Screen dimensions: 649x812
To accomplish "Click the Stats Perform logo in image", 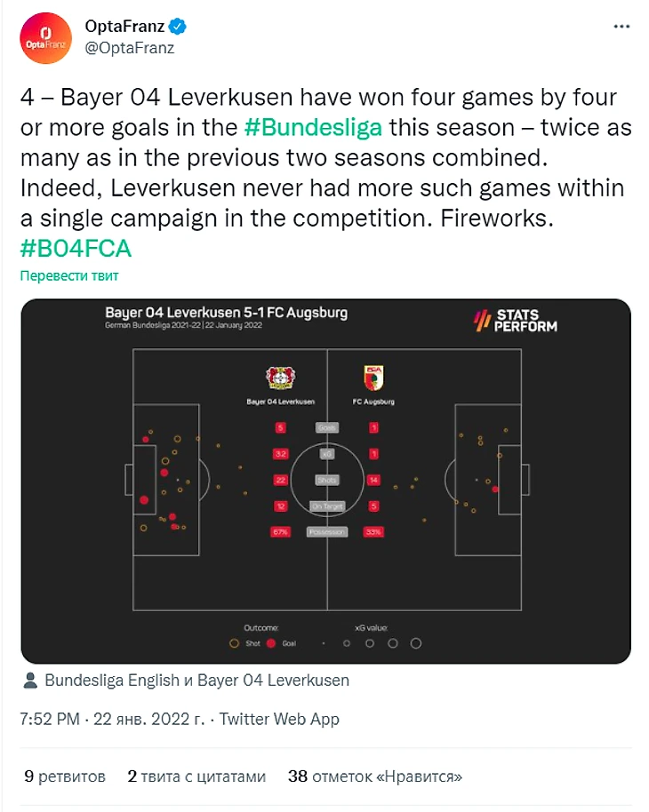I will pyautogui.click(x=516, y=321).
